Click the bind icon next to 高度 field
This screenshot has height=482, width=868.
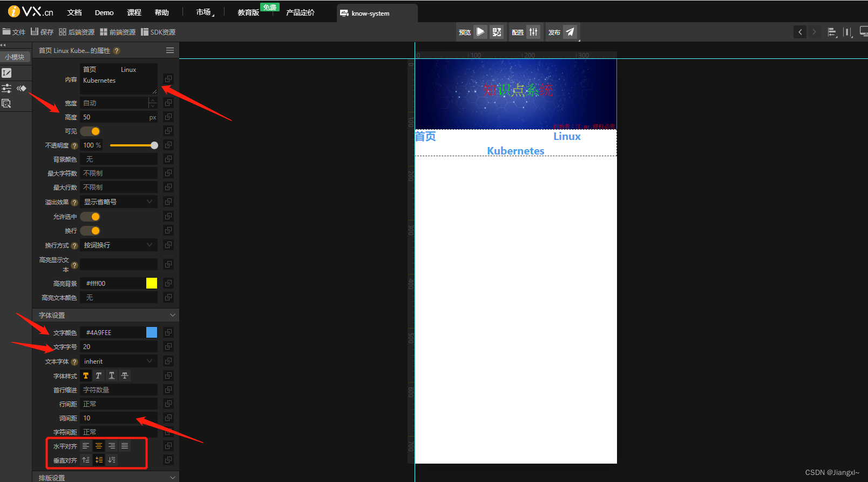168,117
